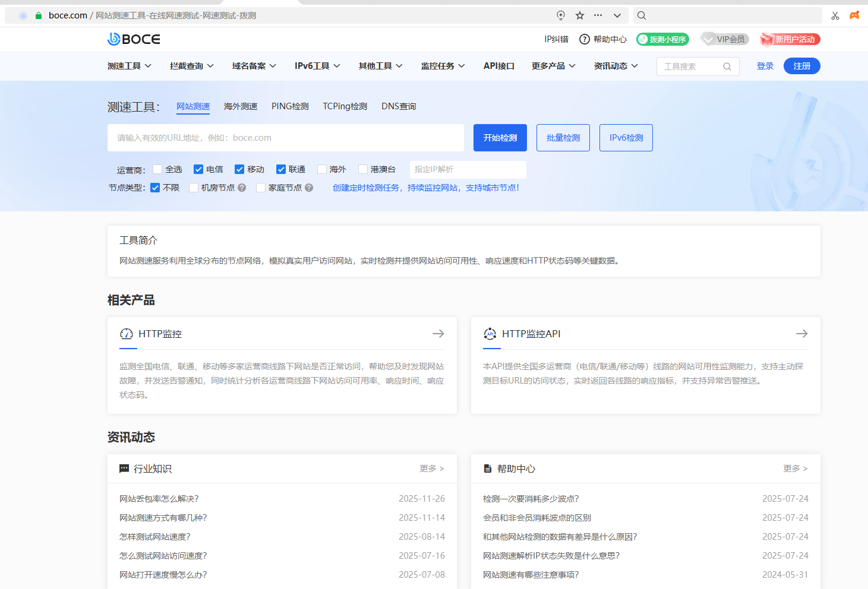This screenshot has height=589, width=868.
Task: Click the HTTP监控 card arrow icon
Action: point(438,333)
